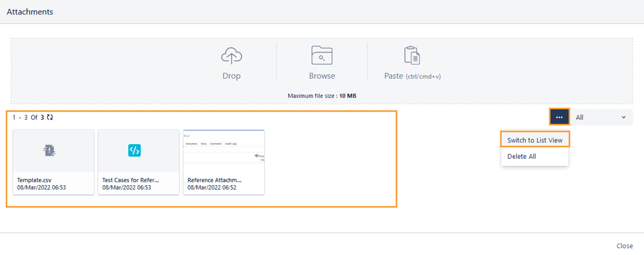
Task: Click the chevron arrow beside All
Action: tap(623, 117)
